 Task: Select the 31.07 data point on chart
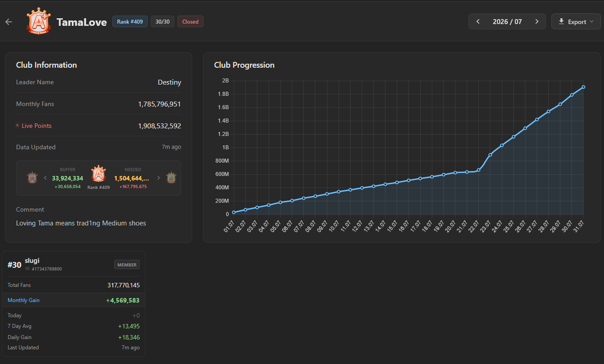point(583,87)
